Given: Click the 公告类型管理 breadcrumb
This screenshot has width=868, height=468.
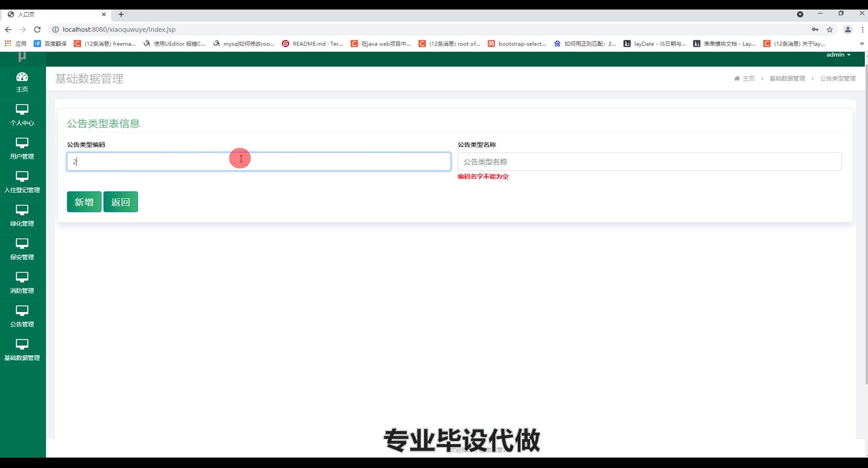Looking at the screenshot, I should click(838, 78).
